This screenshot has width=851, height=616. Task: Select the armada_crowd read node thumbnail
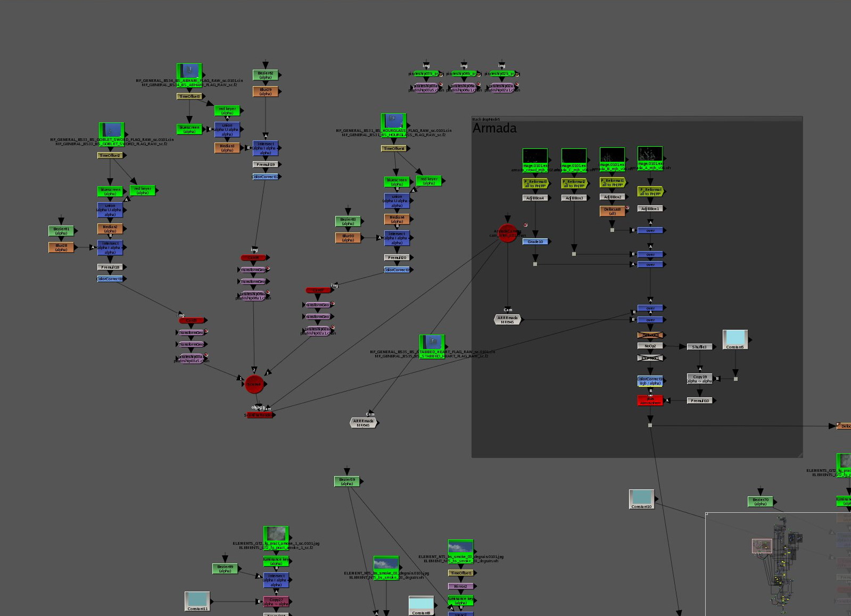pos(535,156)
